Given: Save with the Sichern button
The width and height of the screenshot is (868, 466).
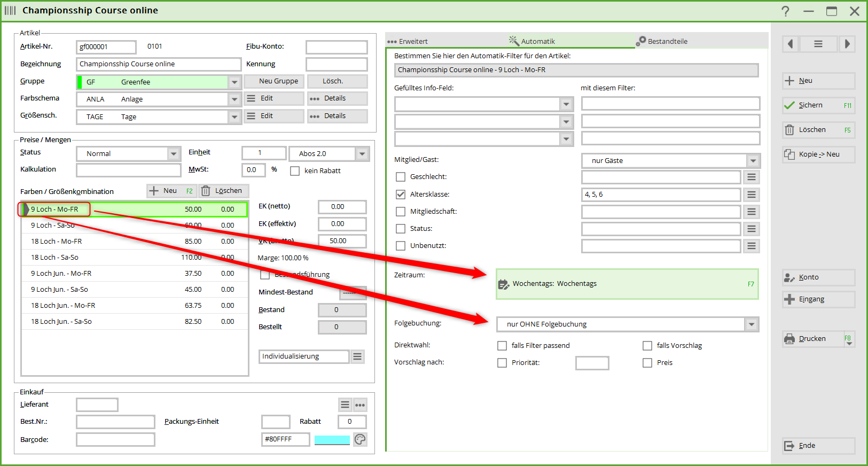Looking at the screenshot, I should tap(818, 105).
